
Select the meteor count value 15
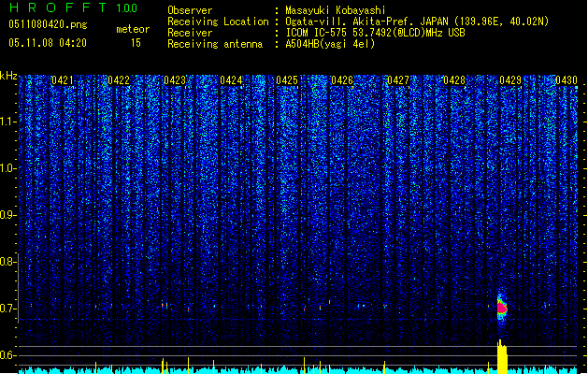[136, 43]
